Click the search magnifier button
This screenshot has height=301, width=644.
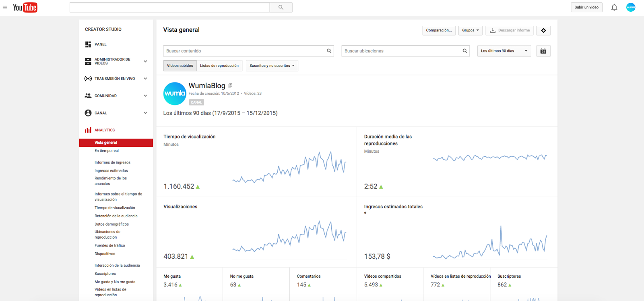[281, 7]
